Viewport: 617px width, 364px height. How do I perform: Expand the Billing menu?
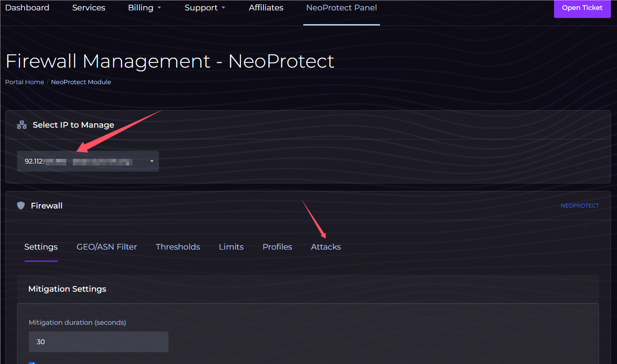point(145,8)
